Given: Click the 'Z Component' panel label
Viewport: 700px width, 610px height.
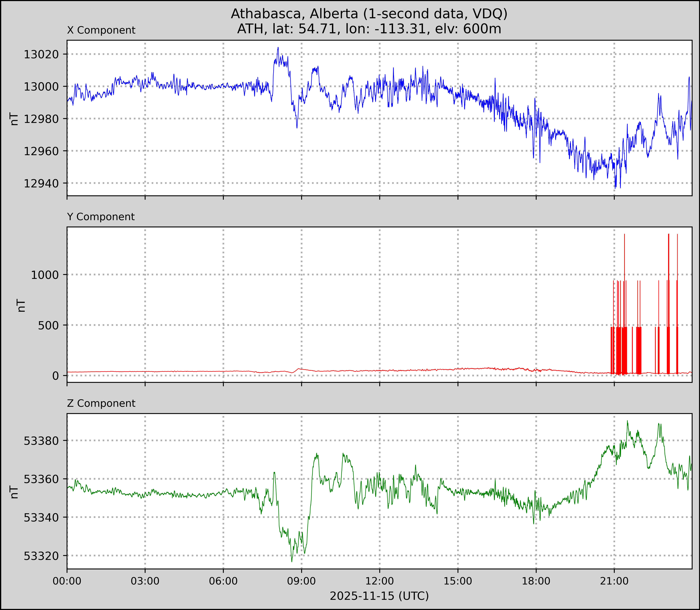Looking at the screenshot, I should [101, 403].
